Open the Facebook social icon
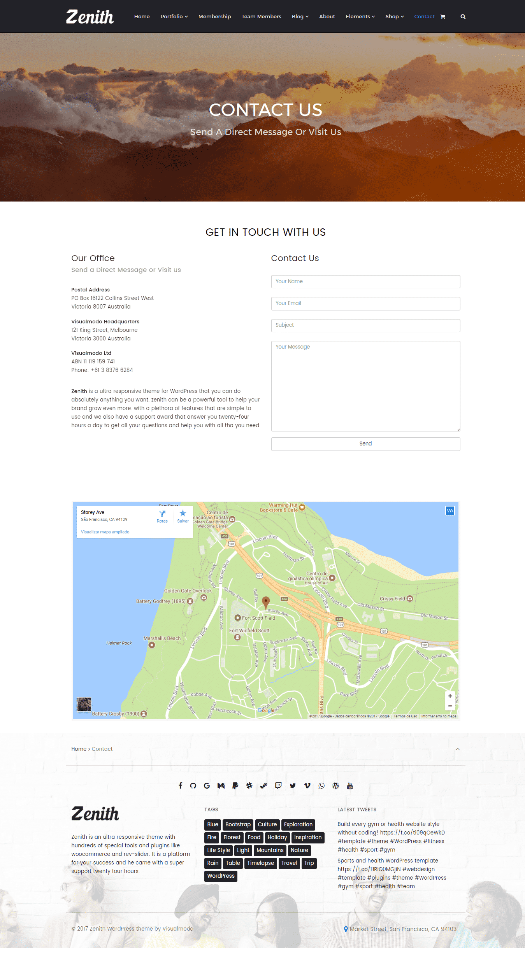The height and width of the screenshot is (980, 525). pyautogui.click(x=180, y=785)
